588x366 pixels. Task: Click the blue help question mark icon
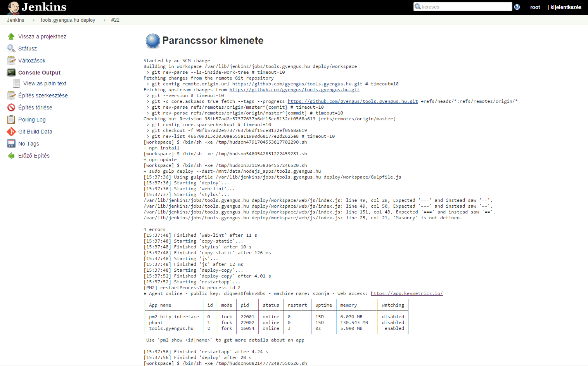tap(517, 7)
